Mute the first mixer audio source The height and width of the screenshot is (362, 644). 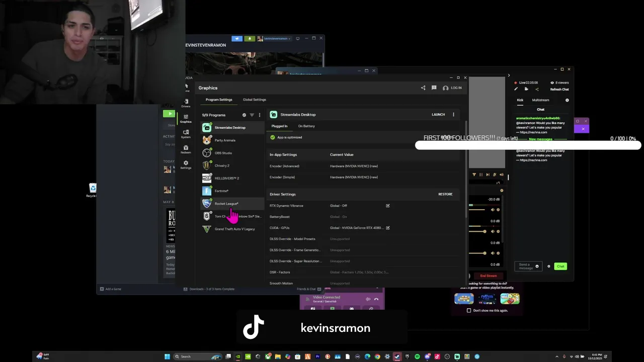(493, 210)
